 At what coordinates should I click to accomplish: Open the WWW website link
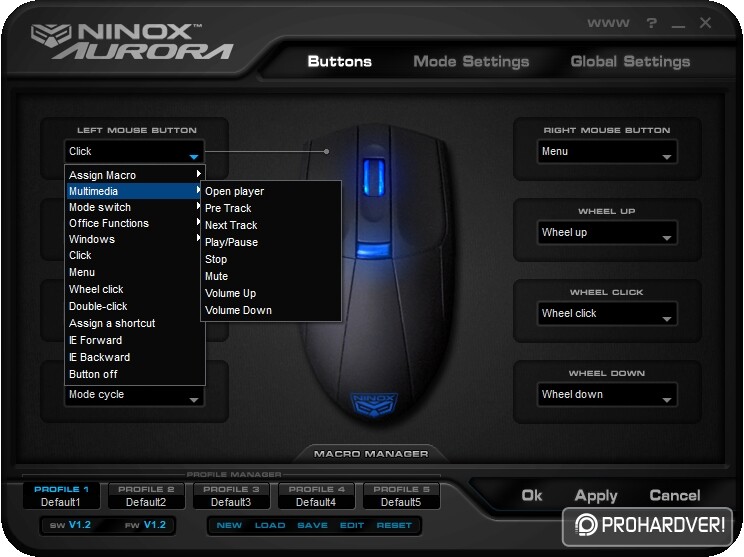click(x=608, y=23)
